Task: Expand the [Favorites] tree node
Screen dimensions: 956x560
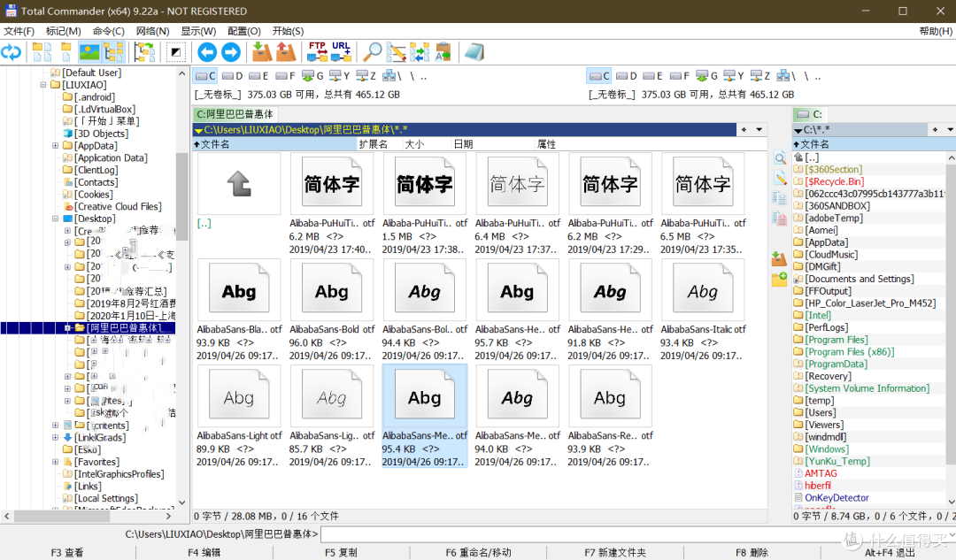Action: pyautogui.click(x=56, y=462)
